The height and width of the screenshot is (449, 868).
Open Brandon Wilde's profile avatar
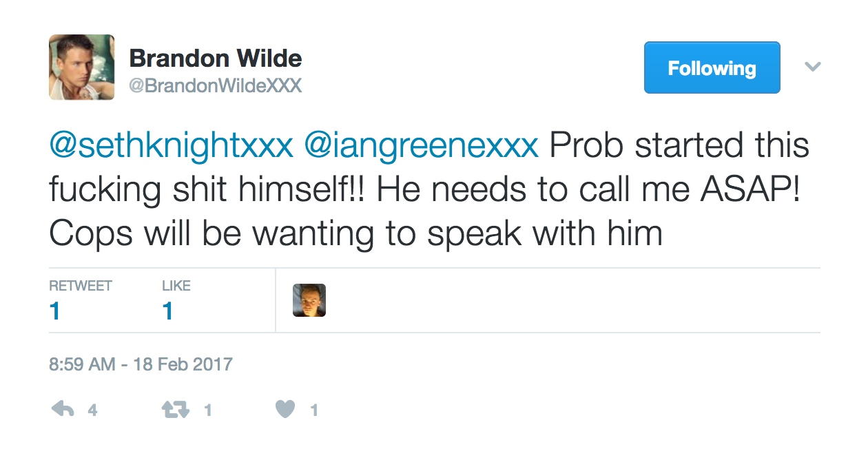pos(81,67)
